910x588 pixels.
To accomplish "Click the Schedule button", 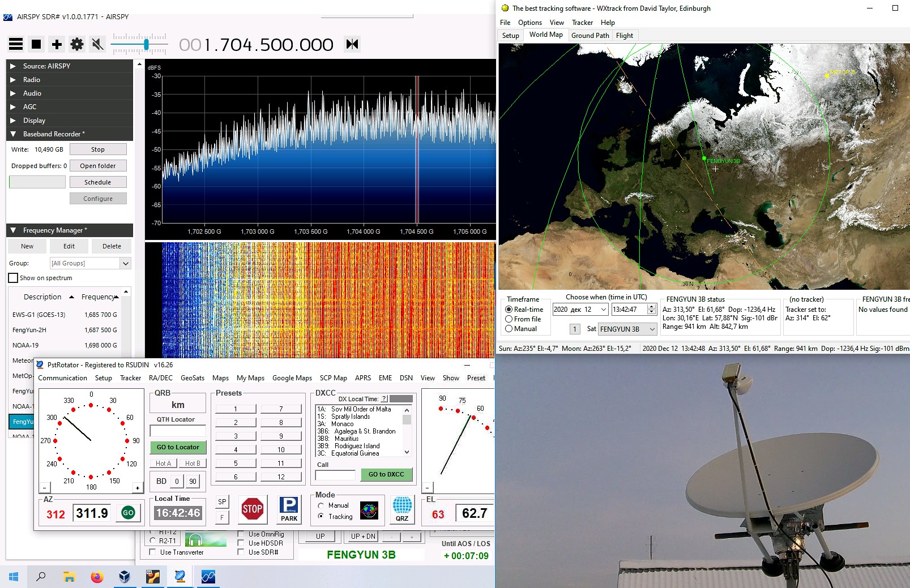I will pos(98,182).
